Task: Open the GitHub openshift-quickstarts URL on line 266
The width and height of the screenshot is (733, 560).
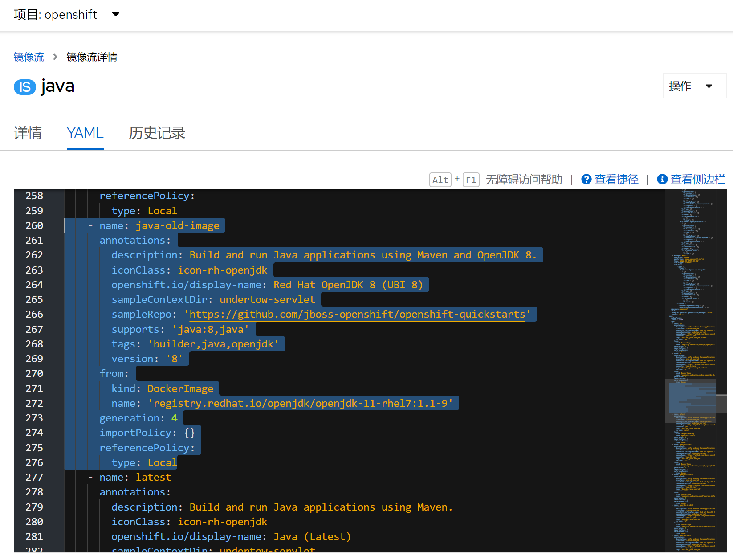Action: pos(357,315)
